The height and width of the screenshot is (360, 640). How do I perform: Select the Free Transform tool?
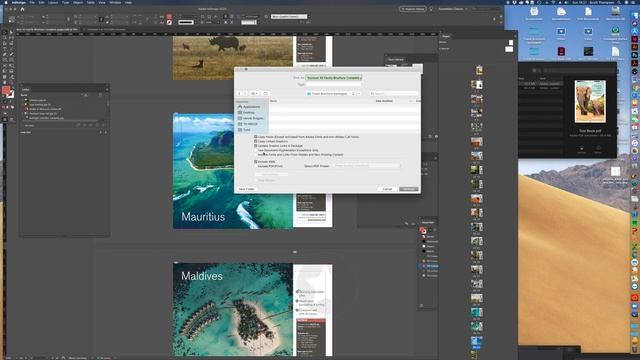tap(11, 65)
